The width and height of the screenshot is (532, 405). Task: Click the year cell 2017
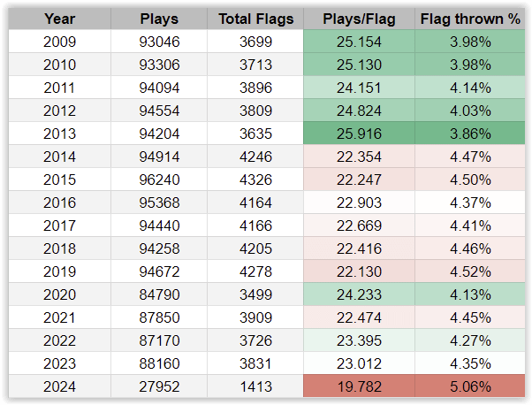point(60,225)
